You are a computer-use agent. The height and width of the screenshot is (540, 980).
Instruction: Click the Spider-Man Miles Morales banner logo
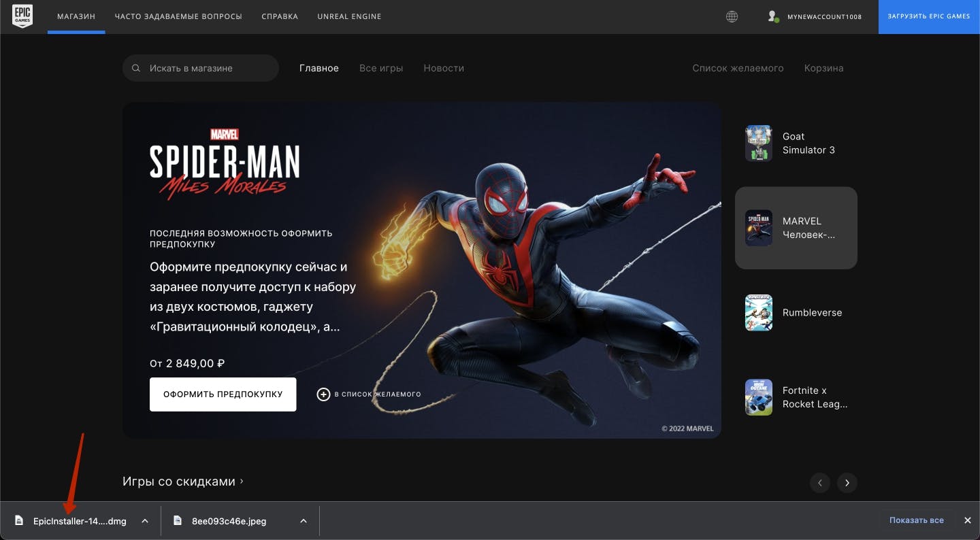point(225,164)
